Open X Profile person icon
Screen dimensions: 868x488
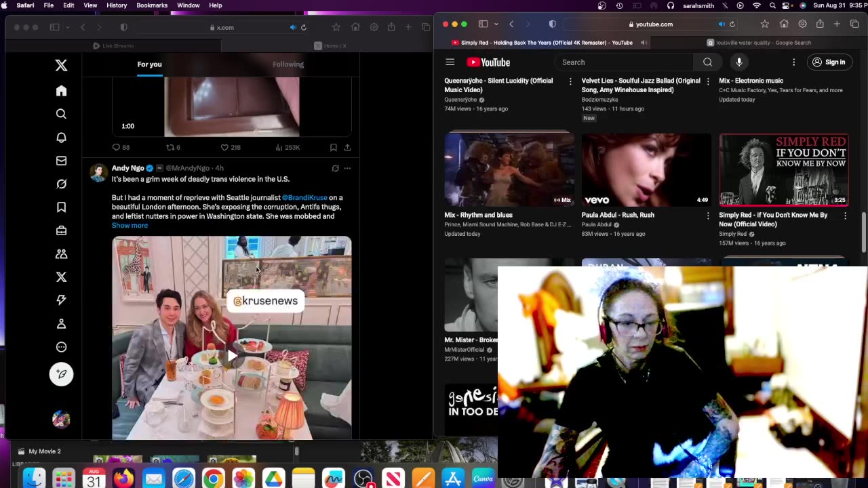point(61,323)
